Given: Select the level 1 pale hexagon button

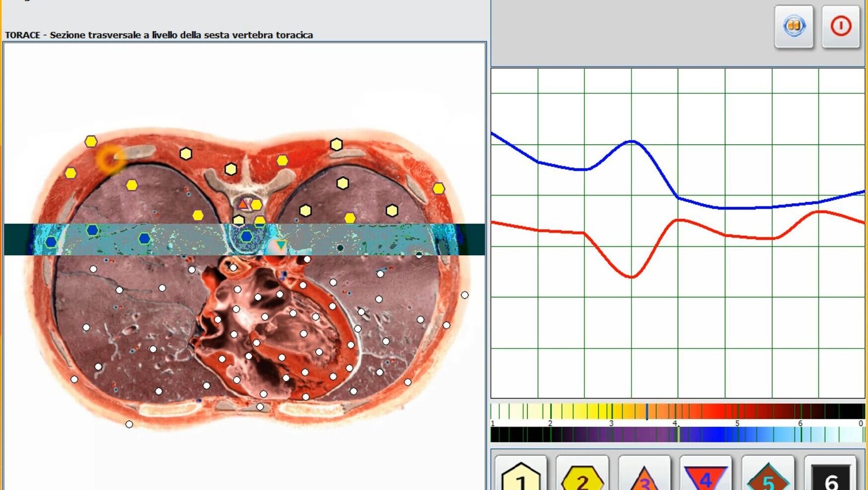Looking at the screenshot, I should [x=521, y=473].
